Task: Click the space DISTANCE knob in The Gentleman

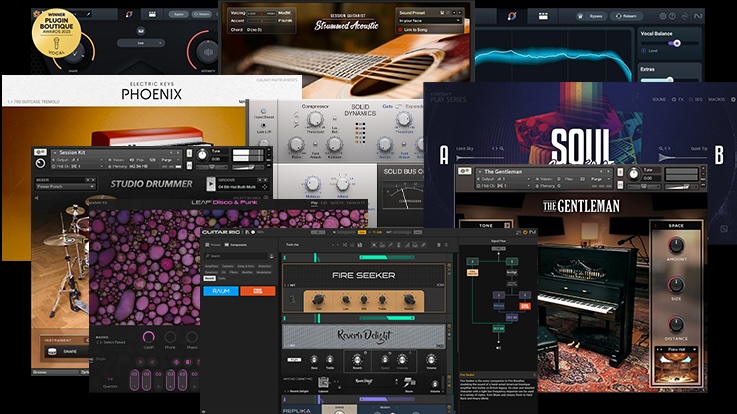Action: pyautogui.click(x=676, y=324)
